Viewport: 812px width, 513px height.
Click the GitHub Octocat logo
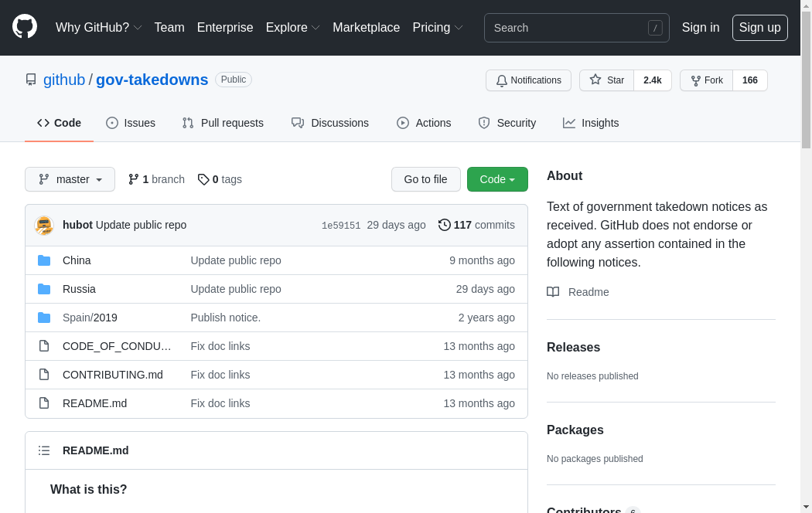tap(25, 27)
